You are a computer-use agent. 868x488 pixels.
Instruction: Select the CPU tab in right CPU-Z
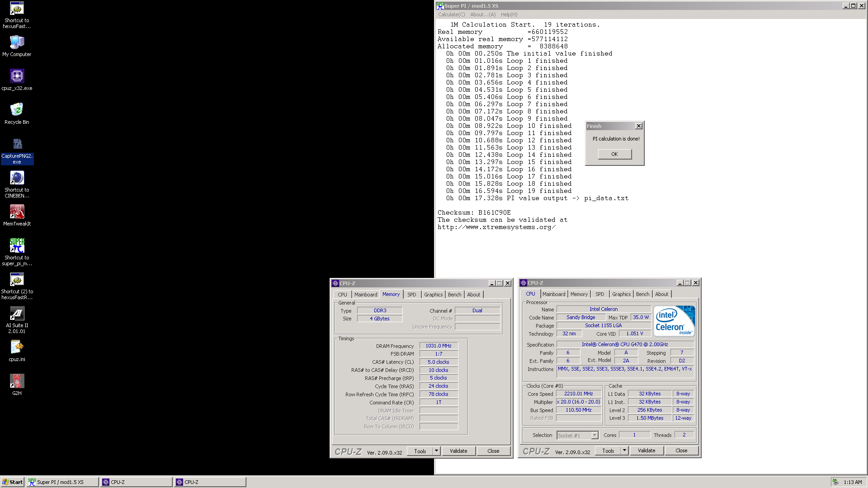point(530,294)
